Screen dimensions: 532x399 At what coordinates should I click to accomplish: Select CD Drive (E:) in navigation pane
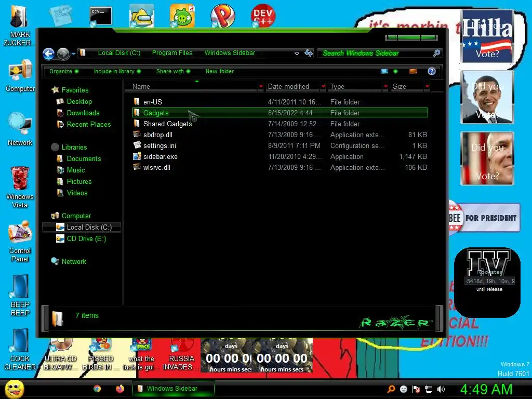click(86, 239)
